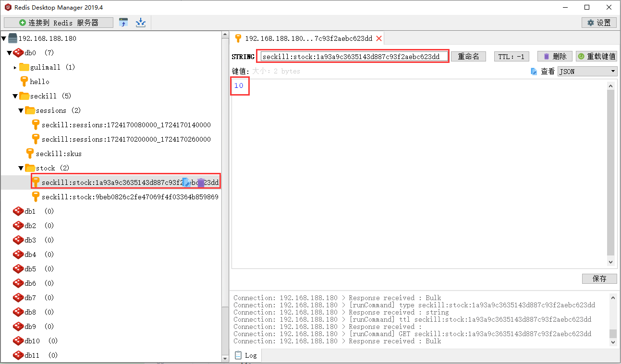The width and height of the screenshot is (621, 364).
Task: Click the db8 database icon
Action: (18, 312)
